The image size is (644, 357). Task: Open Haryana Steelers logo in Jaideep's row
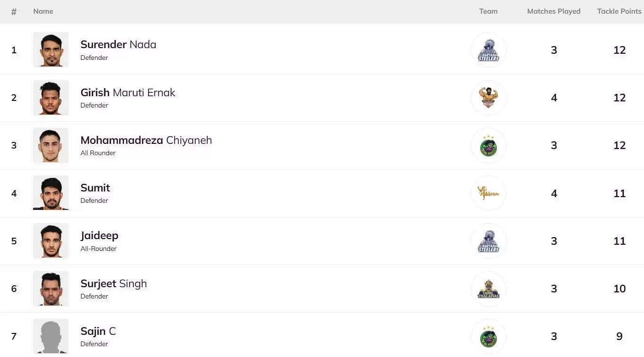[488, 241]
